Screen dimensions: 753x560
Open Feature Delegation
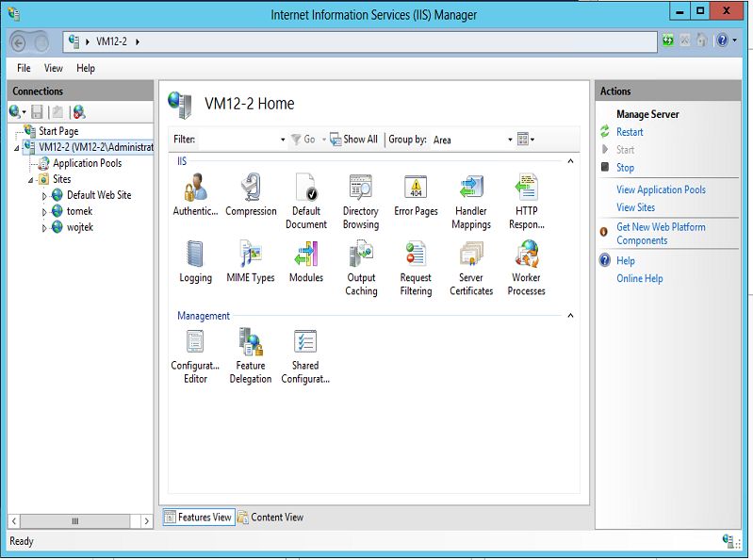point(251,356)
